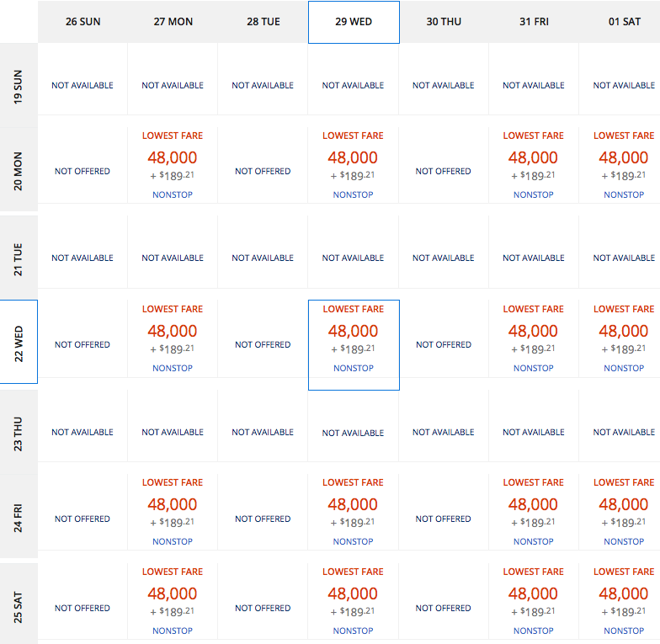Click highlighted 48,000 fare for 22 WED and 29 WED

[354, 331]
